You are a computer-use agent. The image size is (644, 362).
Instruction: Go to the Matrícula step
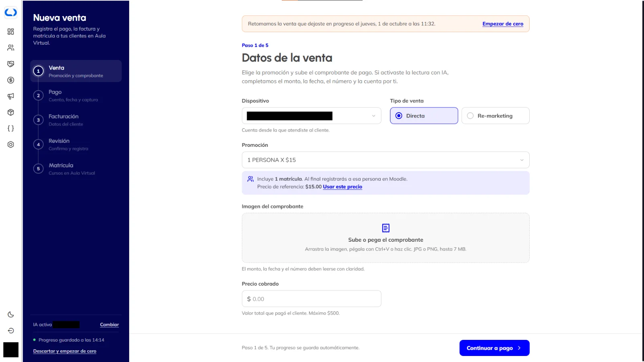pos(76,169)
